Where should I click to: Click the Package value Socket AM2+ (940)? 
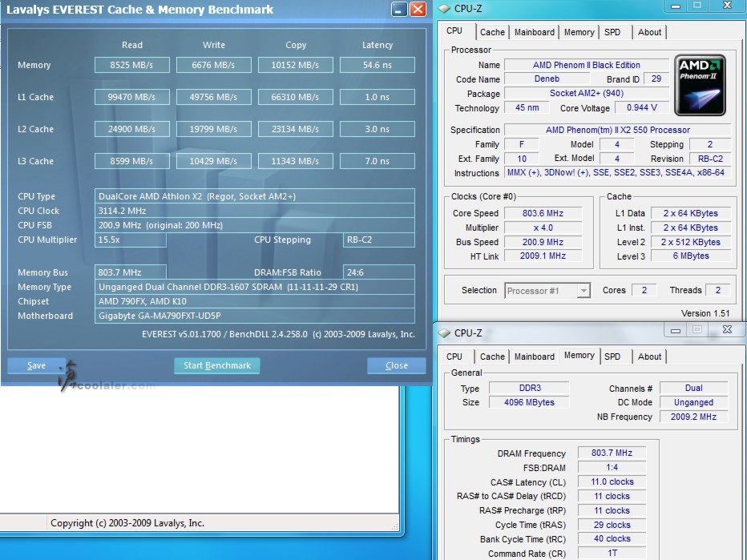(587, 93)
